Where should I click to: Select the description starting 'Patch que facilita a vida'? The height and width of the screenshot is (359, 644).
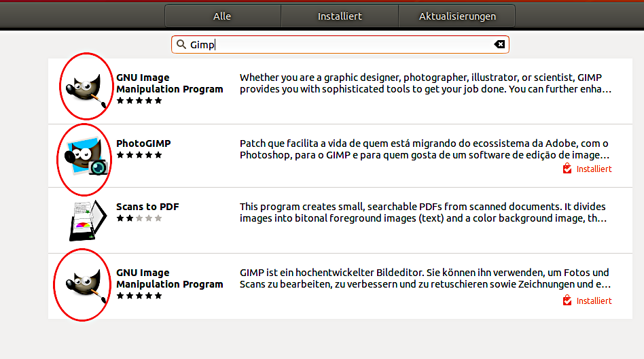[x=425, y=150]
